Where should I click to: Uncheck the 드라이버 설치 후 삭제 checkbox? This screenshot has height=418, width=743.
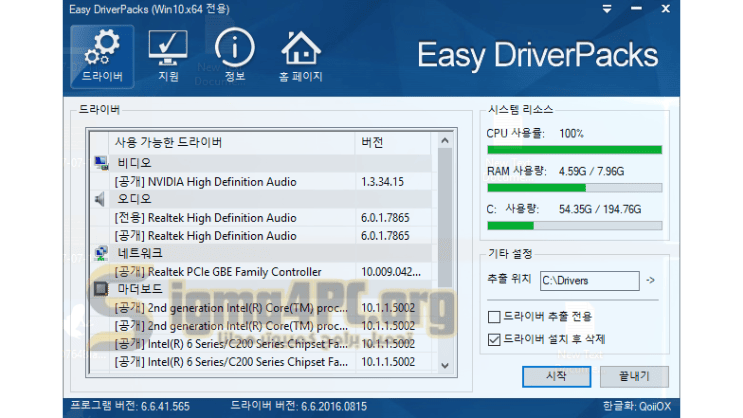(494, 339)
